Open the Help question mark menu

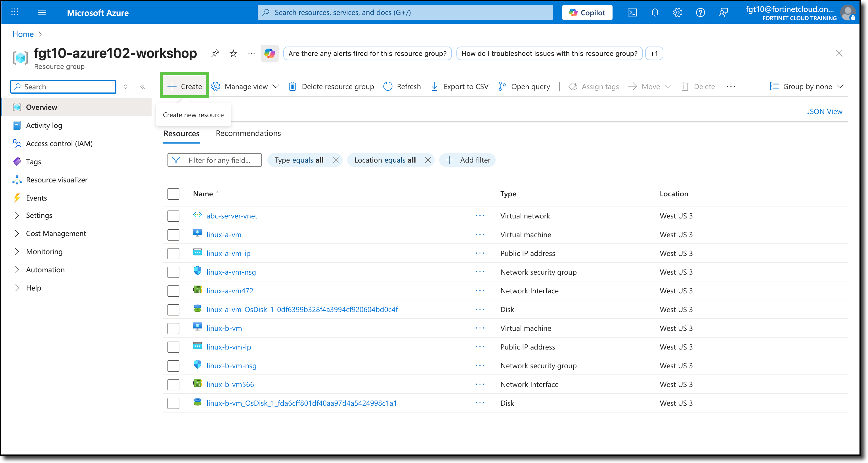coord(700,12)
